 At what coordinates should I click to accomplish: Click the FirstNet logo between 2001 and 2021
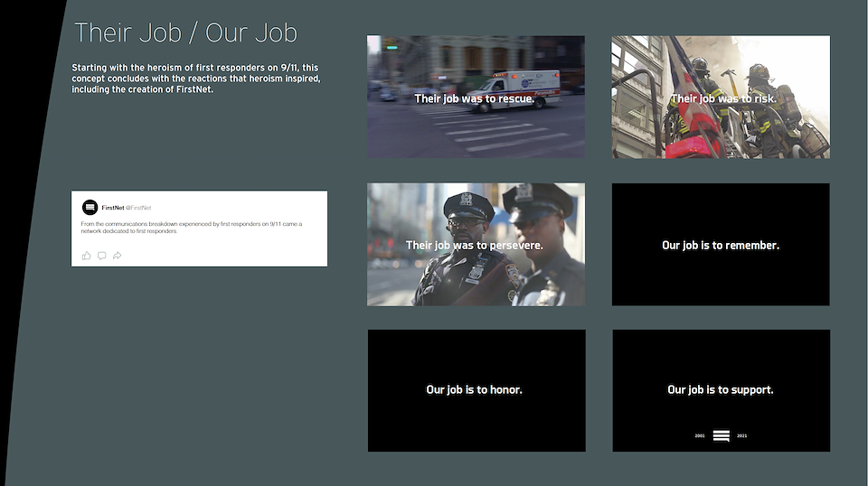click(721, 435)
